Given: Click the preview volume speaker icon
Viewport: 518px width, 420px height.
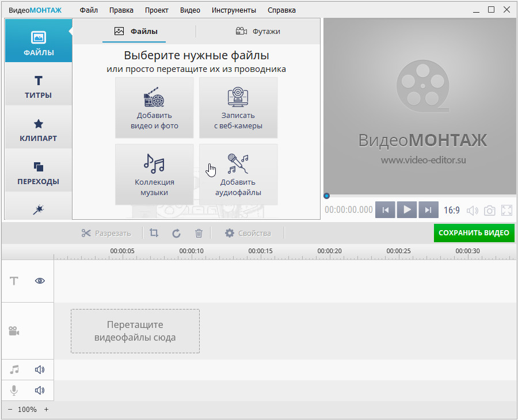Looking at the screenshot, I should pyautogui.click(x=472, y=211).
